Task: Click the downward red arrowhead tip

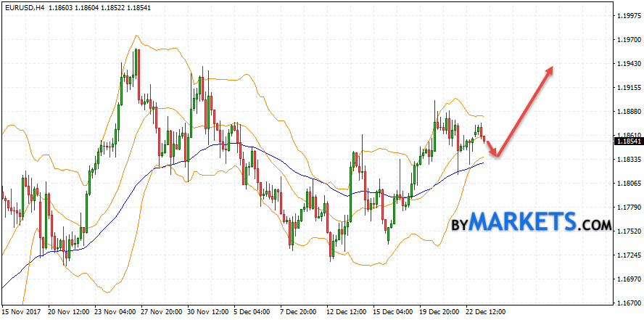Action: coord(496,153)
